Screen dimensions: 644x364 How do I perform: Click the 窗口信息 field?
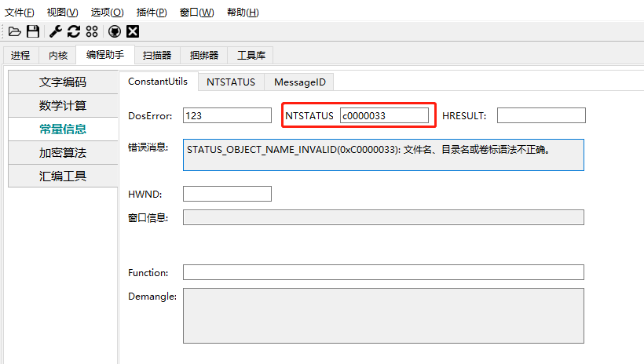click(x=383, y=217)
